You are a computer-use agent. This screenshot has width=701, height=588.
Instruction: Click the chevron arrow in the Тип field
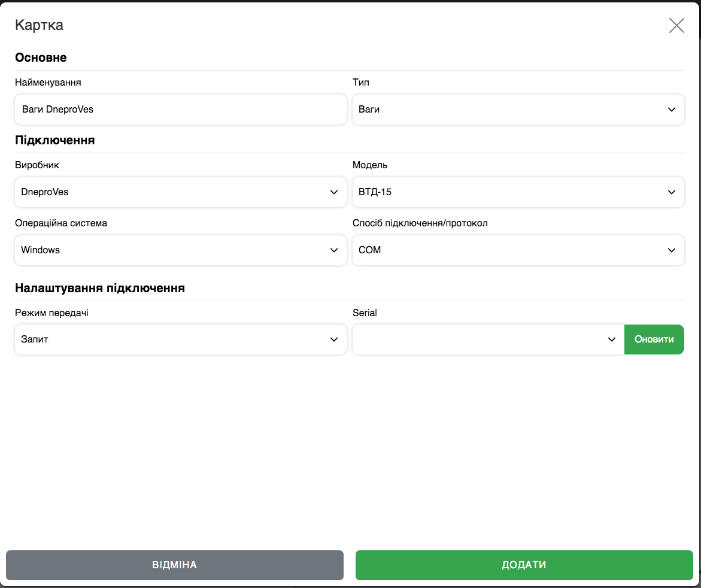(671, 110)
